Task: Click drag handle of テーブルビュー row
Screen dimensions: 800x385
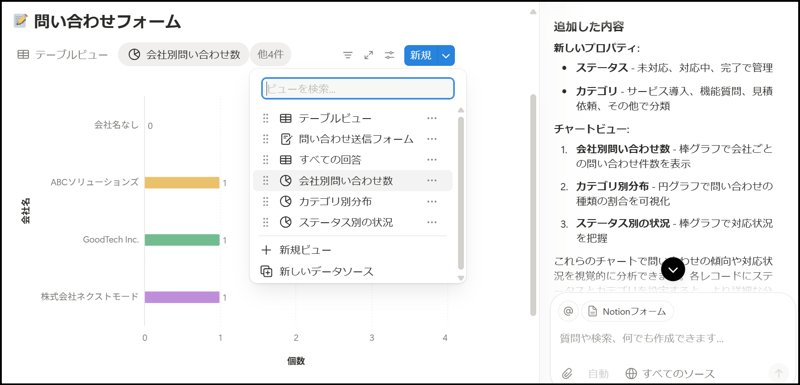Action: click(x=265, y=118)
